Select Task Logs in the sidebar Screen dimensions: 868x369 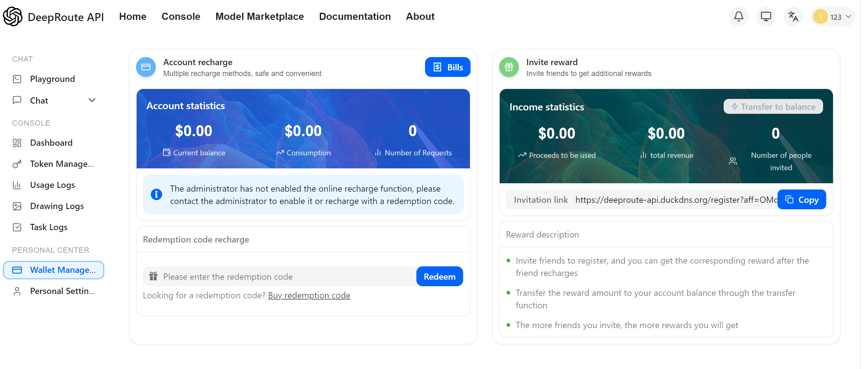coord(54,227)
